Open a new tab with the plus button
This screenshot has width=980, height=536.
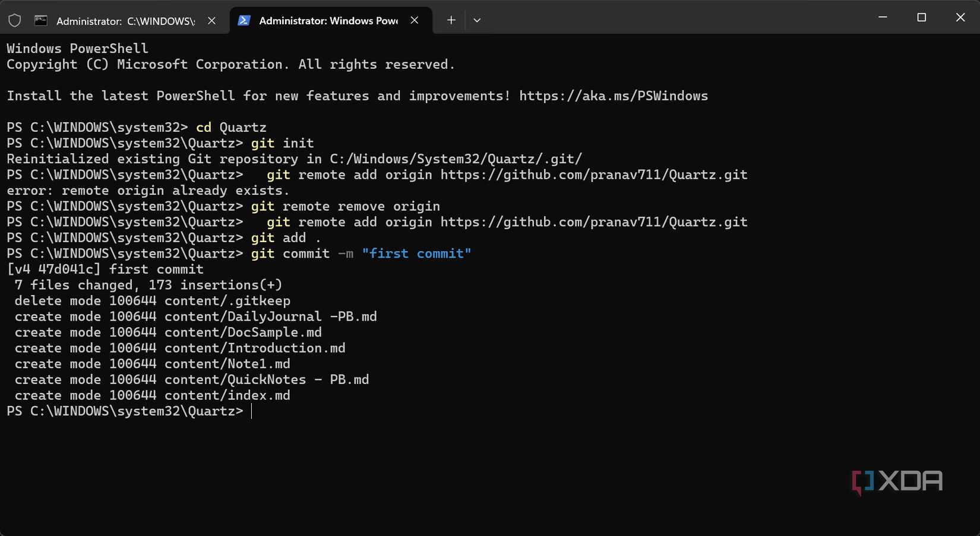point(451,20)
